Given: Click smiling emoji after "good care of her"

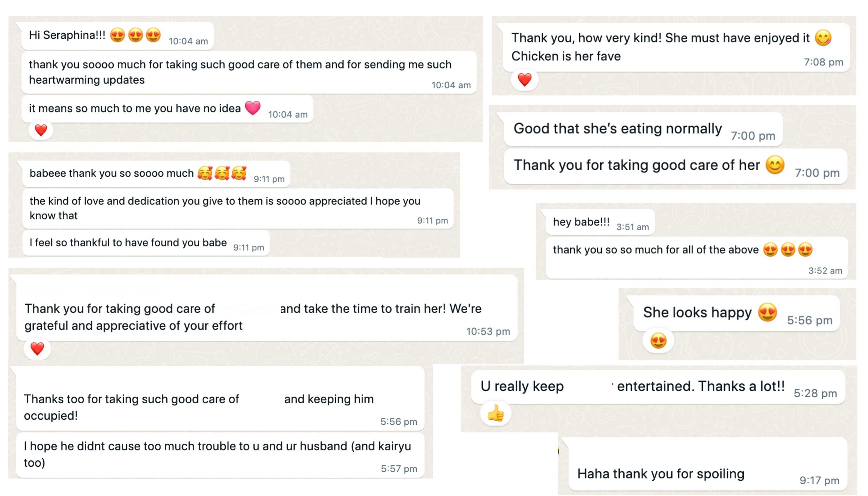Looking at the screenshot, I should point(775,165).
